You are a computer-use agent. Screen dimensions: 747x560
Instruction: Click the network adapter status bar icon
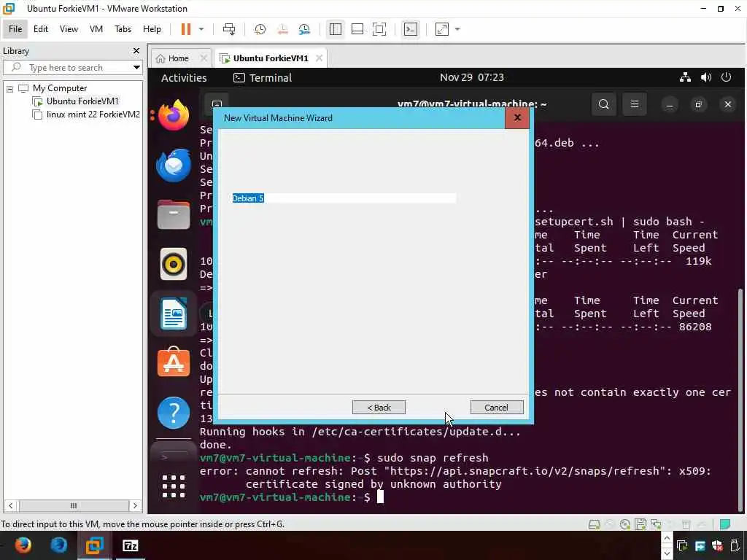(656, 525)
